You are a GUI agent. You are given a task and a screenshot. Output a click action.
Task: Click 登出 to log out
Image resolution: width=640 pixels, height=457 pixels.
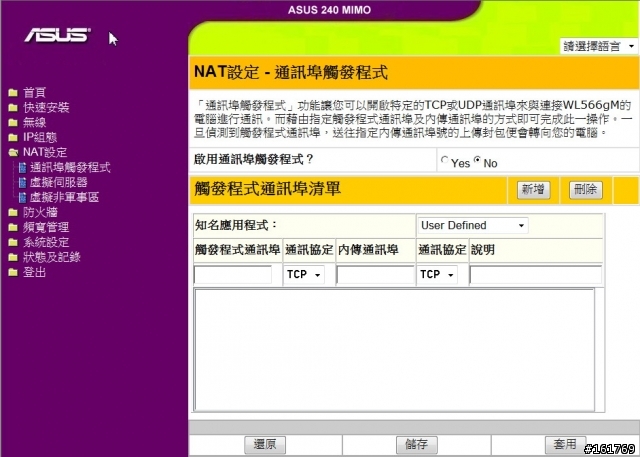[34, 272]
